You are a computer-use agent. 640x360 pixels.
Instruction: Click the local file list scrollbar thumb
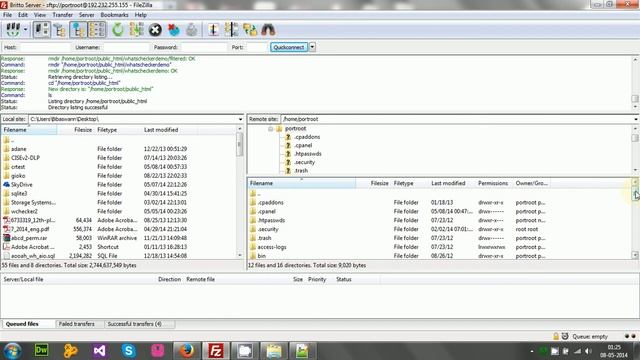240,145
